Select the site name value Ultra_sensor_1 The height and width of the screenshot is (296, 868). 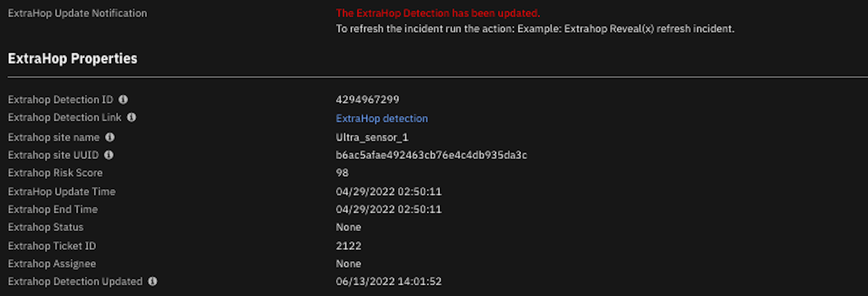[372, 137]
